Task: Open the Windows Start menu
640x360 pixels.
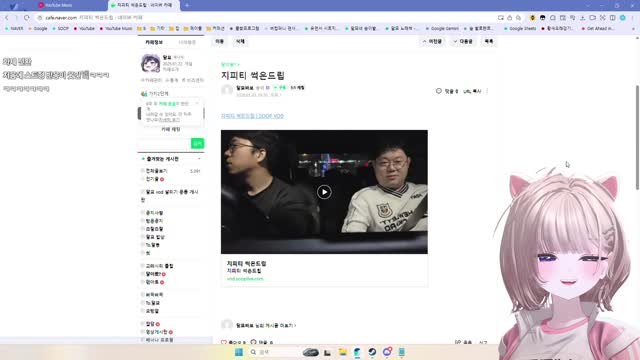Action: [x=239, y=352]
